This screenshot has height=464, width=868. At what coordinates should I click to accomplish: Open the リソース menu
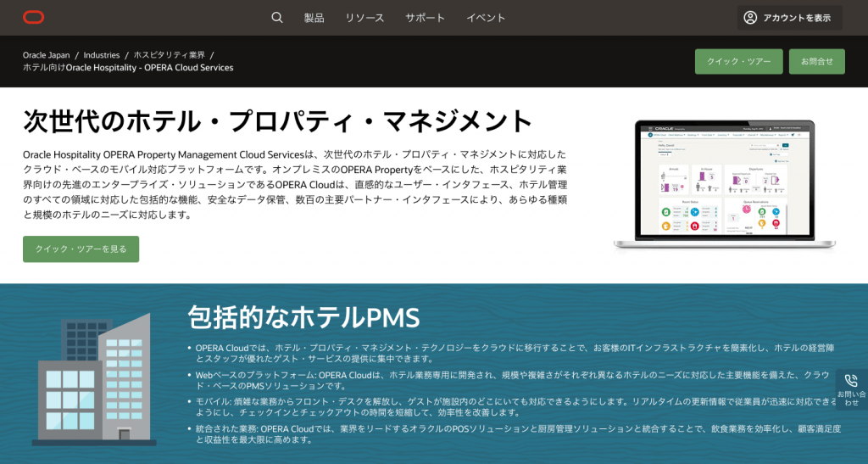(x=364, y=18)
